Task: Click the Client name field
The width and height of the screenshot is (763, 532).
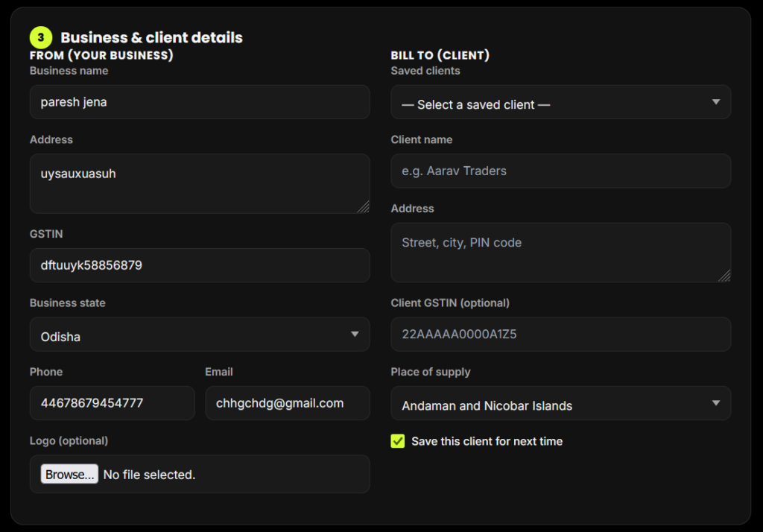Action: 560,171
